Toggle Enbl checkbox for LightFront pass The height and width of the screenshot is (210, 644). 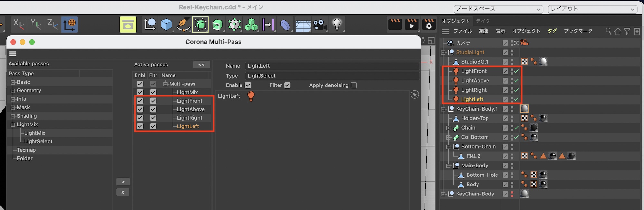(140, 101)
